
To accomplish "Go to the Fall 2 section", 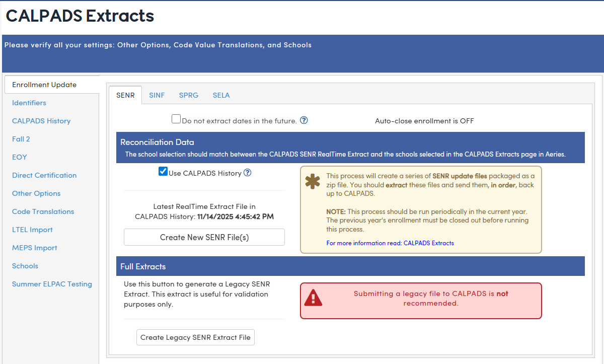I will coord(21,139).
